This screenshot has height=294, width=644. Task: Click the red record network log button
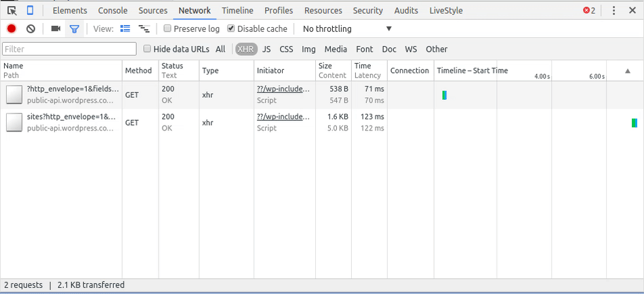pyautogui.click(x=12, y=29)
